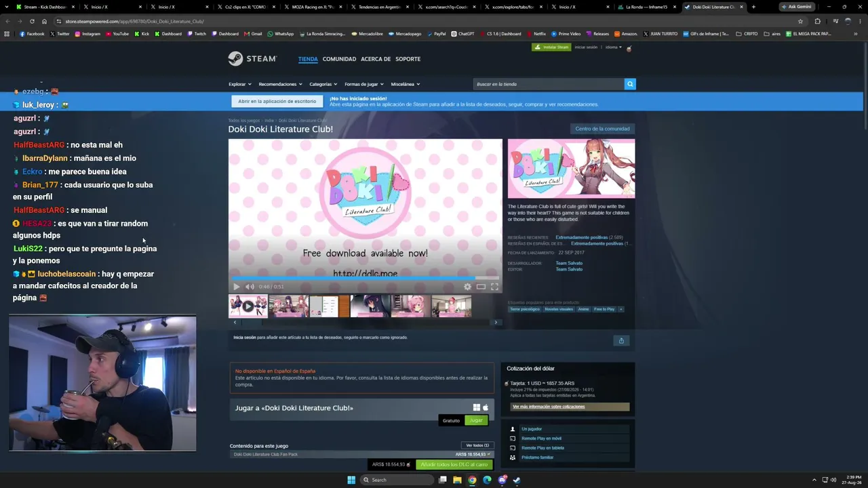Bookmark this page with the star icon
Viewport: 868px width, 488px height.
point(800,21)
